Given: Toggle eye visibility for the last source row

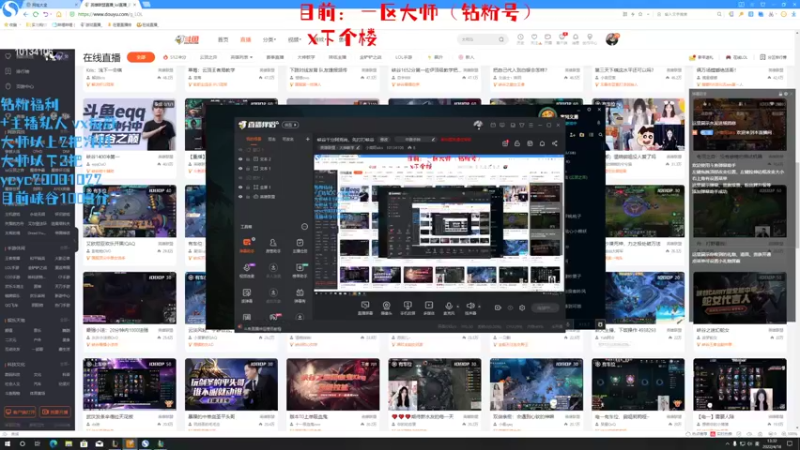Looking at the screenshot, I should (240, 196).
